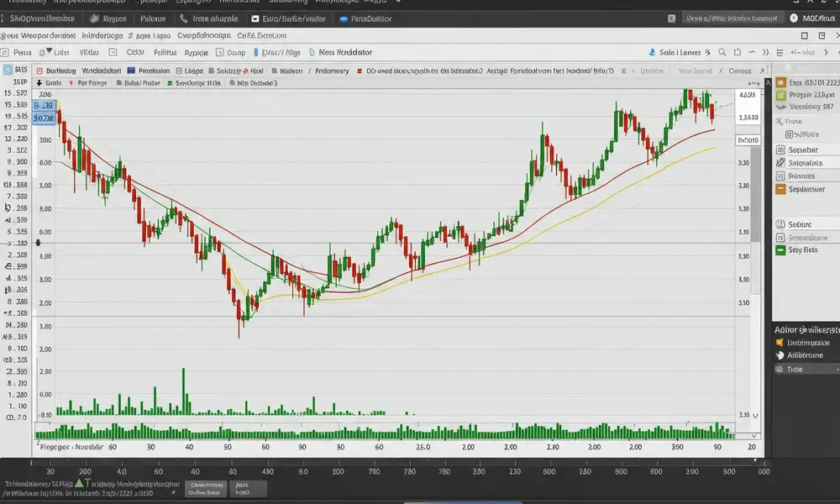Click the magnifier search icon in the toolbar
The image size is (840, 504).
[x=722, y=52]
